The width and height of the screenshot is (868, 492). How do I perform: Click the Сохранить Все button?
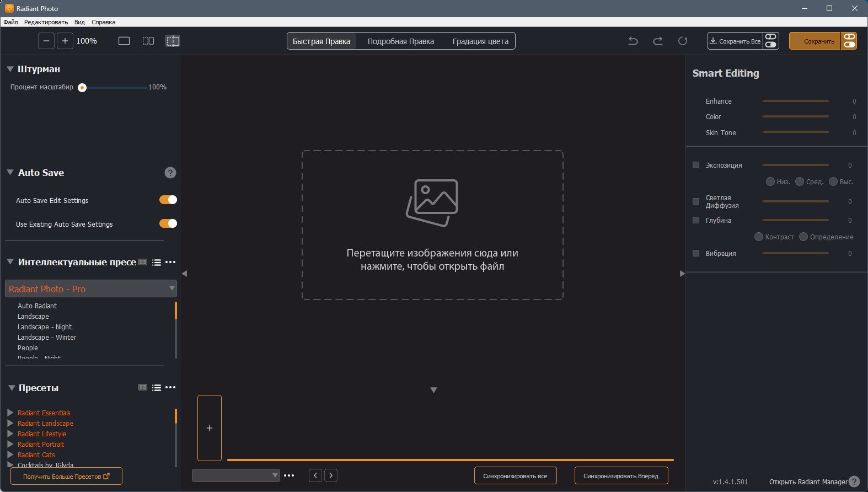[x=735, y=41]
